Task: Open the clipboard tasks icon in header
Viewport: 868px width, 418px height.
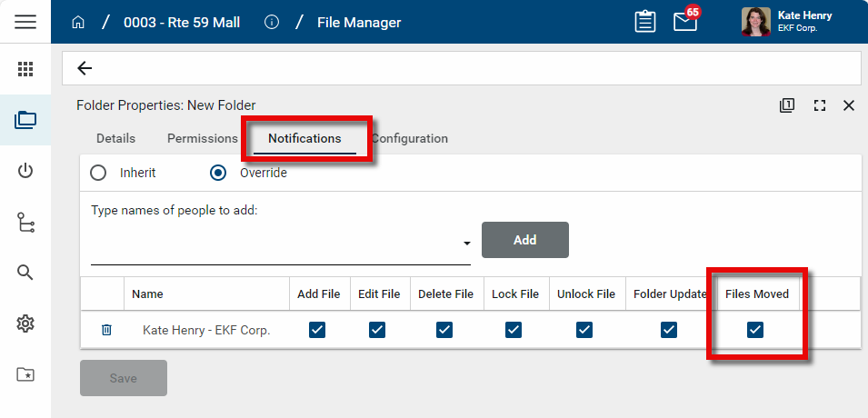Action: point(645,22)
